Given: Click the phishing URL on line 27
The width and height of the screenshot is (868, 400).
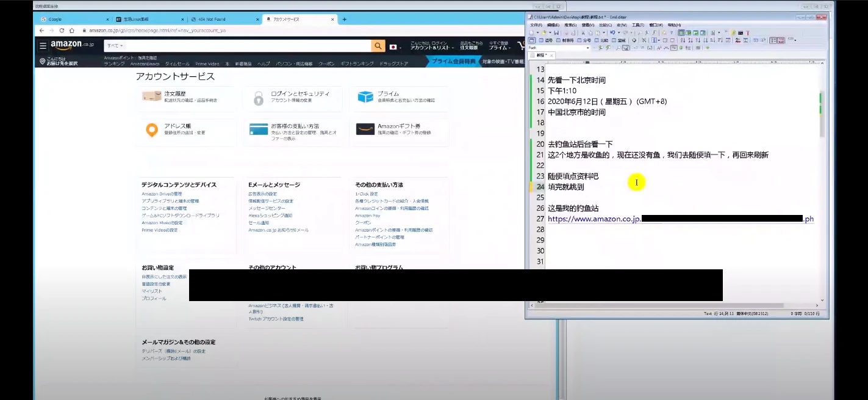Looking at the screenshot, I should point(681,219).
